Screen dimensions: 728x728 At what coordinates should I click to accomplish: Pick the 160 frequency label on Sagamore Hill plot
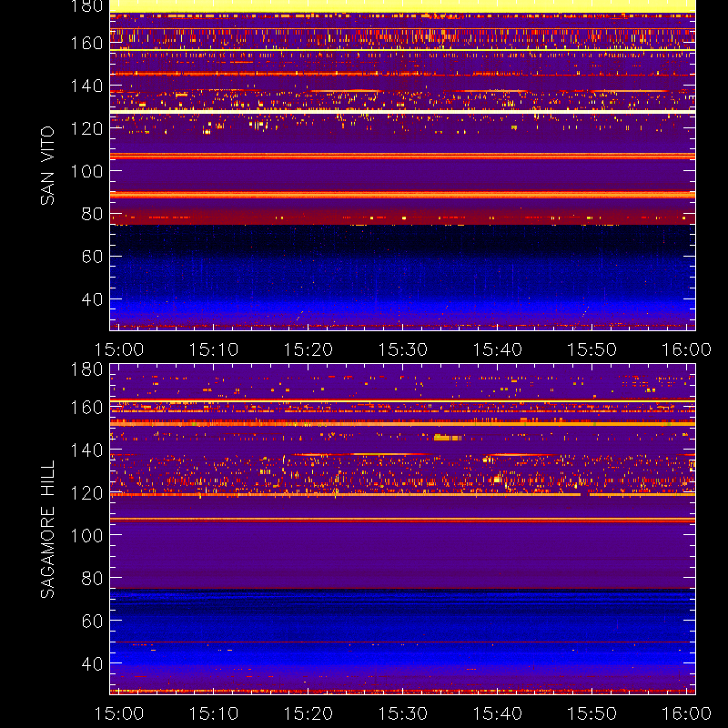[x=86, y=408]
